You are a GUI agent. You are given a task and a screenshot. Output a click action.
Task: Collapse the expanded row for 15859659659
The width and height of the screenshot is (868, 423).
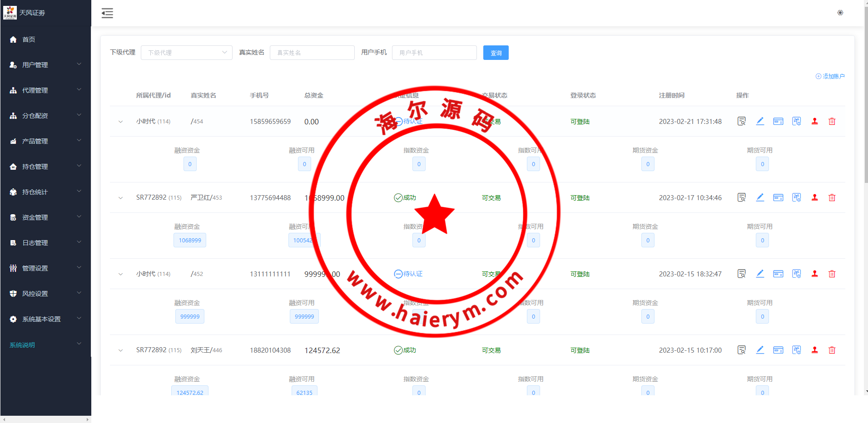(x=120, y=122)
